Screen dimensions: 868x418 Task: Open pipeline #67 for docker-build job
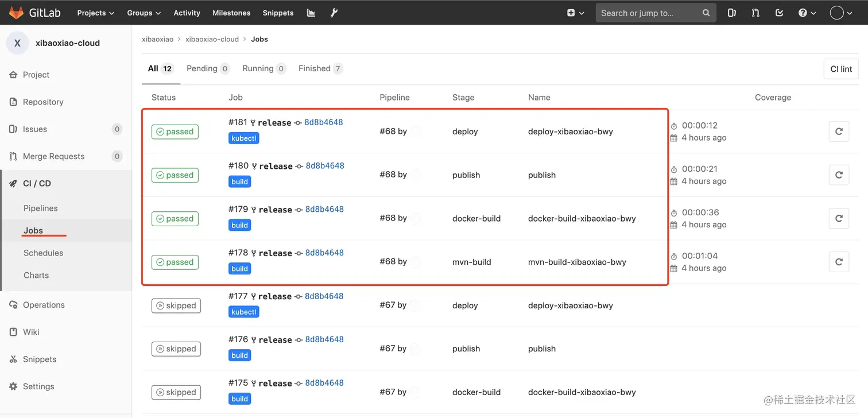pyautogui.click(x=387, y=392)
